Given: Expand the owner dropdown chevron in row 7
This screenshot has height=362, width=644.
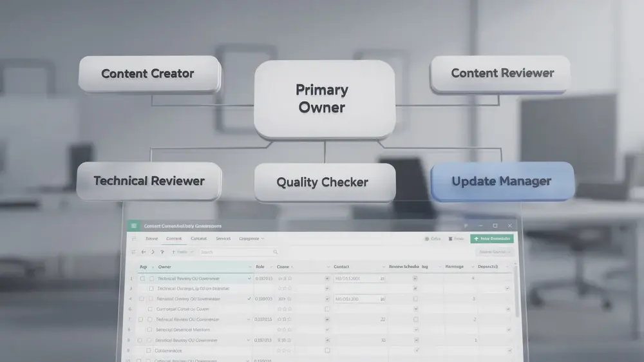Looking at the screenshot, I should [x=249, y=319].
